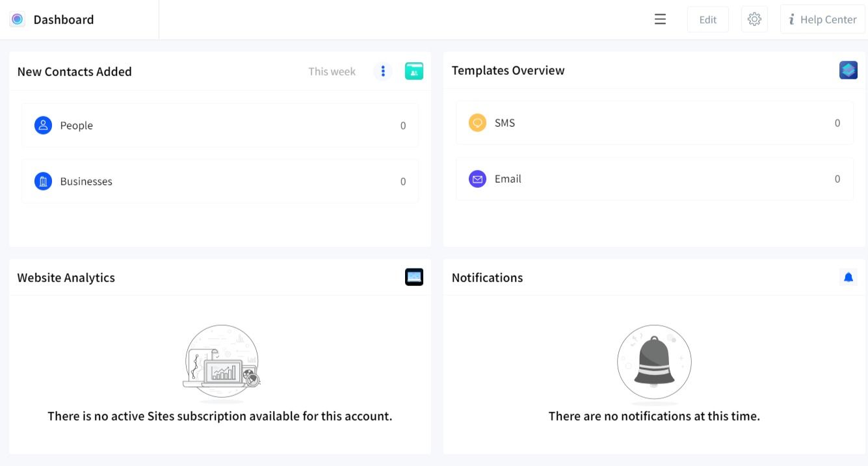
Task: Open the SMS templates row
Action: (x=655, y=123)
